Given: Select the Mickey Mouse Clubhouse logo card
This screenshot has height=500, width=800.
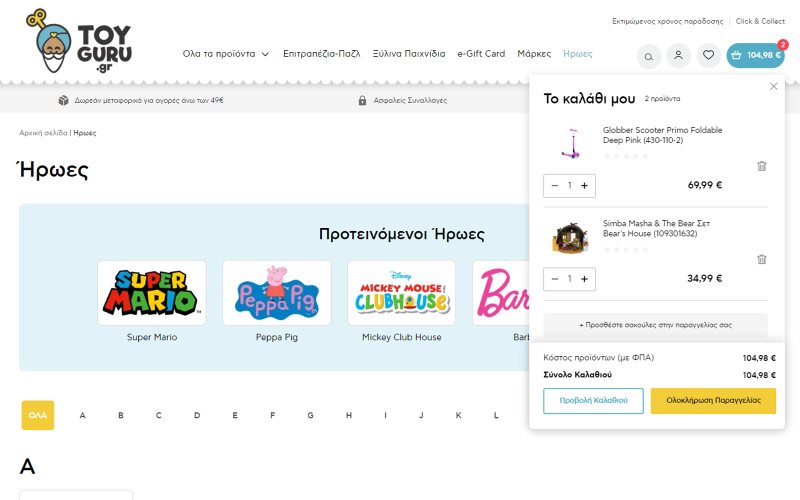Looking at the screenshot, I should 402,293.
